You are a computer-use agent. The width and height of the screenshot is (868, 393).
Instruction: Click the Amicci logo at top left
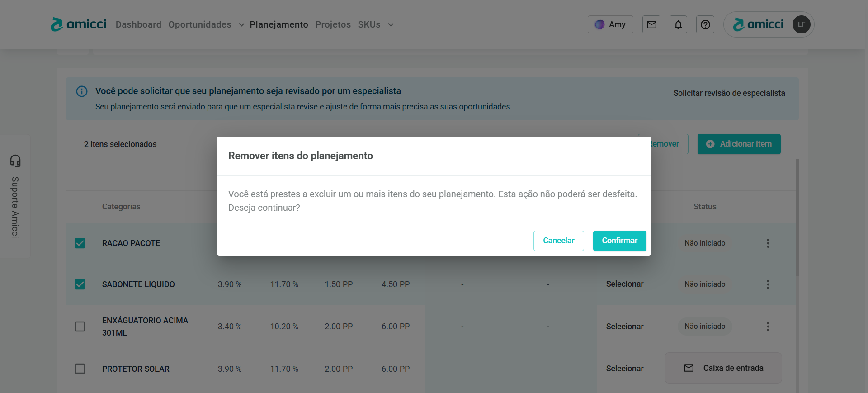click(x=79, y=24)
